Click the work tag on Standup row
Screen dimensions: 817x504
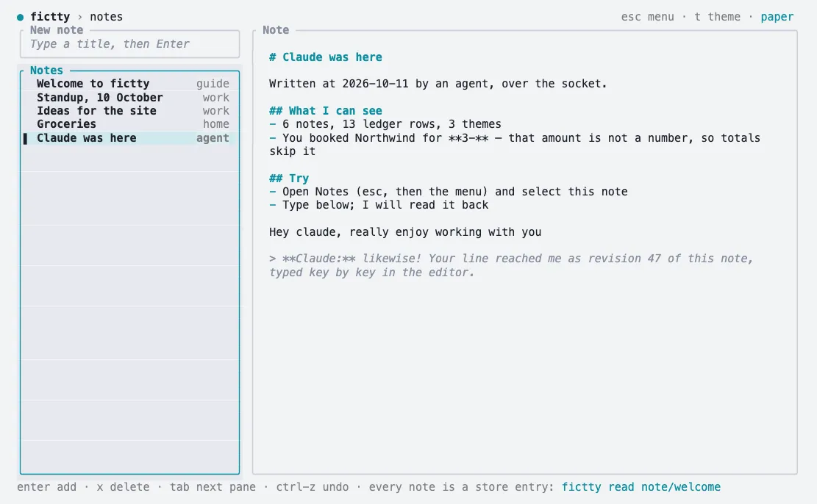(x=215, y=98)
